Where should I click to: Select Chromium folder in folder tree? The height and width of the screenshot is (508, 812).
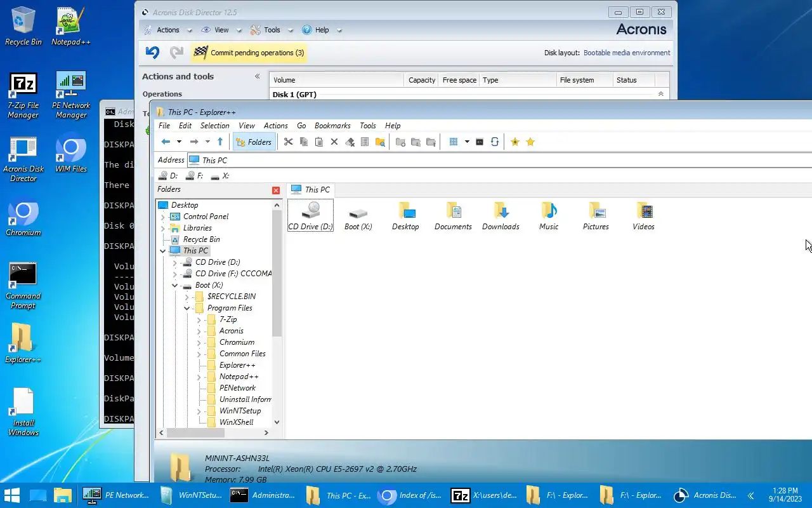pyautogui.click(x=237, y=342)
